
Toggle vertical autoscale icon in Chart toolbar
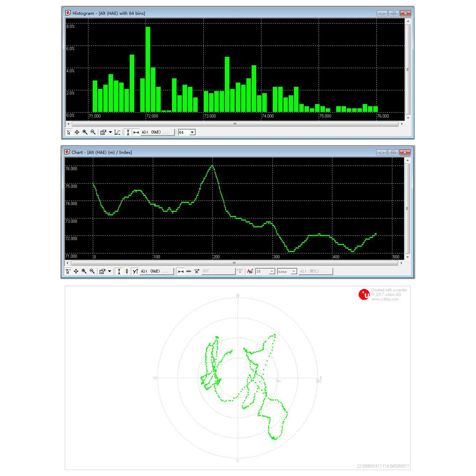pyautogui.click(x=119, y=271)
